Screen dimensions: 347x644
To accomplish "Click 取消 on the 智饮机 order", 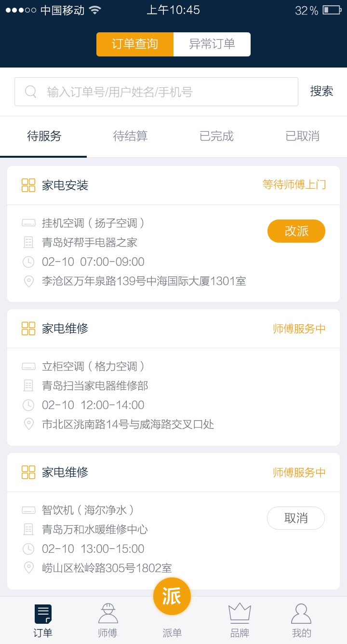I will (296, 518).
